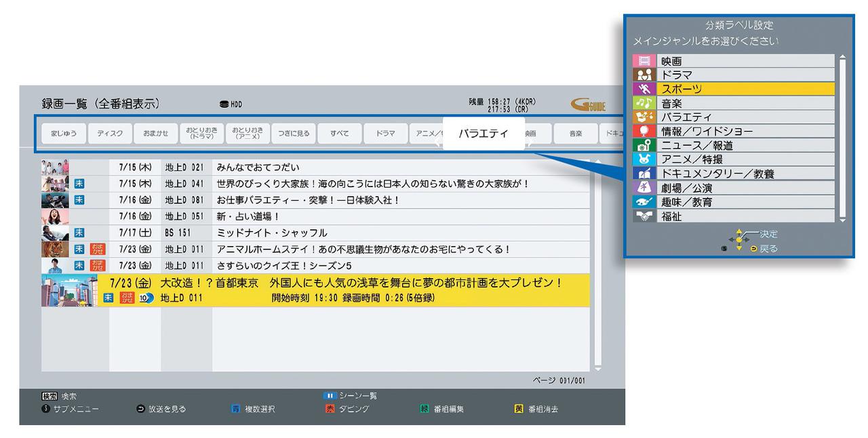This screenshot has height=438, width=868.
Task: Switch to the ディスク tab
Action: tap(110, 134)
